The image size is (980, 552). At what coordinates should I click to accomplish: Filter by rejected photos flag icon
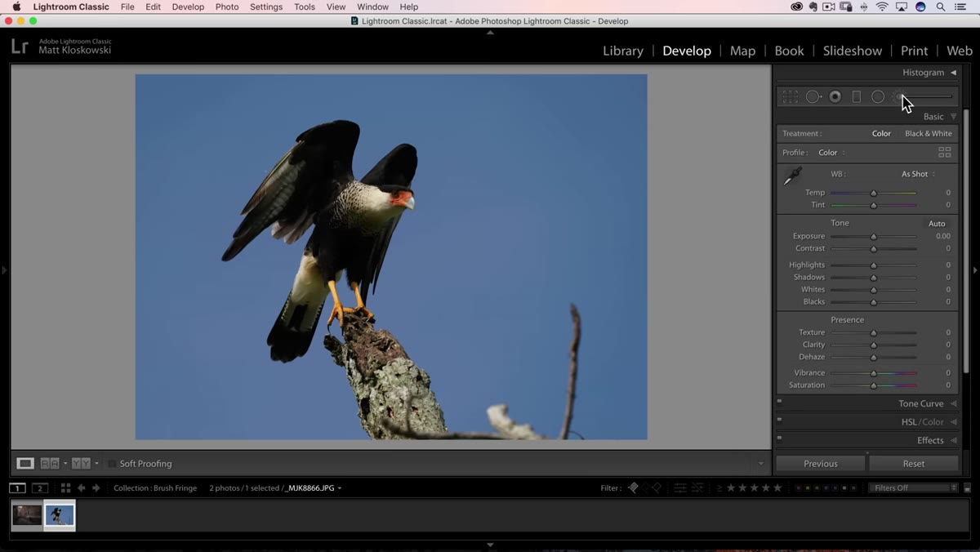pyautogui.click(x=657, y=487)
